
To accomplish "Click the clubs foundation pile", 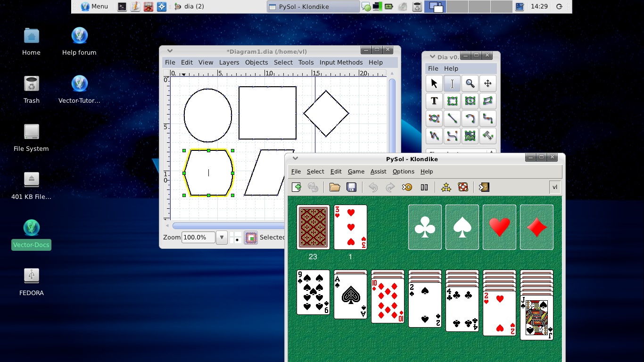I will [x=425, y=227].
